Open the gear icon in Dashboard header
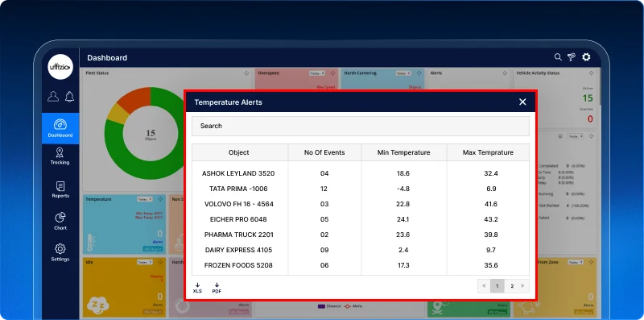Viewport: 644px width, 320px height. click(x=586, y=57)
